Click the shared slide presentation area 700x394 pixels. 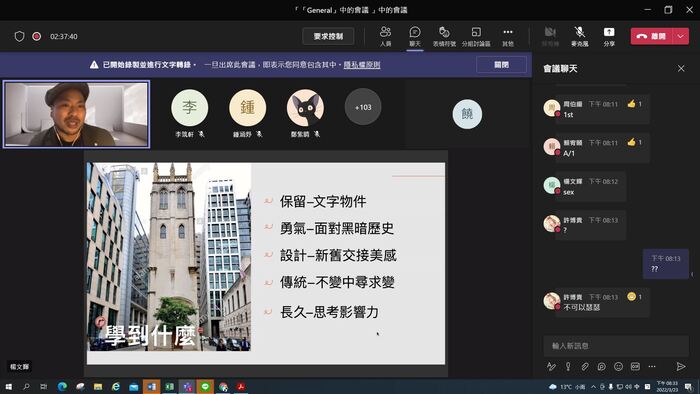tap(266, 263)
